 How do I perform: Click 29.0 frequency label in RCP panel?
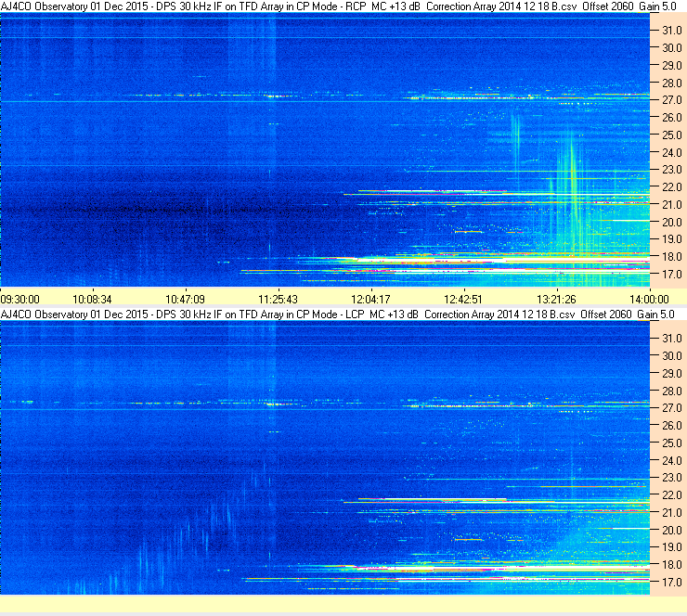[x=671, y=66]
